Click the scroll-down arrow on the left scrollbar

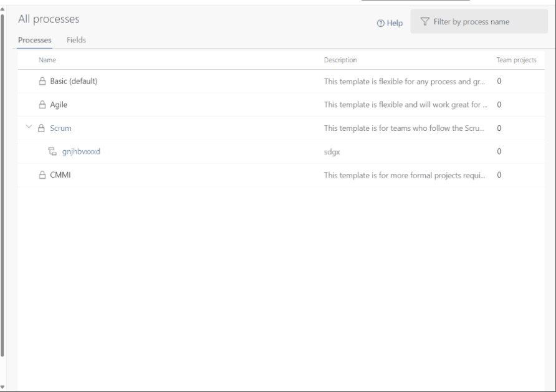(3, 387)
